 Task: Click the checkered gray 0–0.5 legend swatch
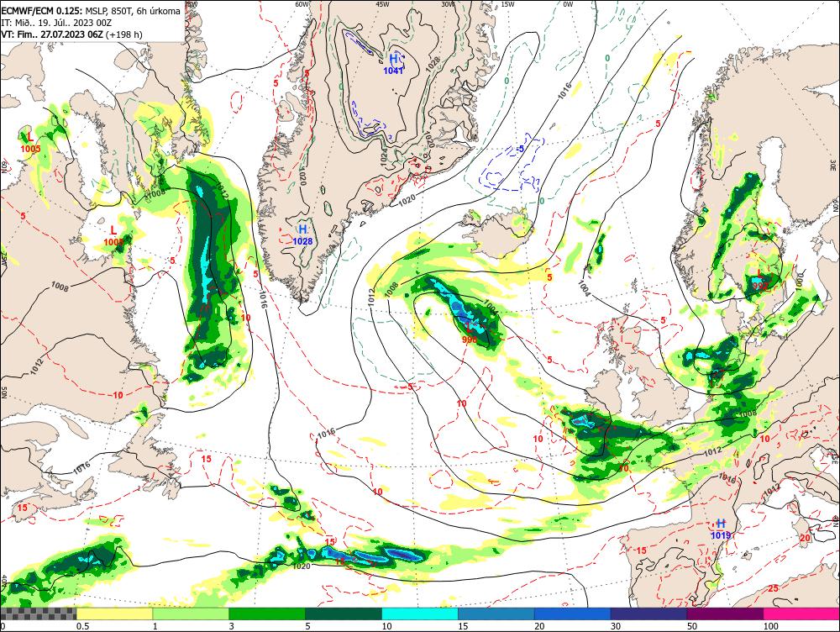tap(38, 614)
